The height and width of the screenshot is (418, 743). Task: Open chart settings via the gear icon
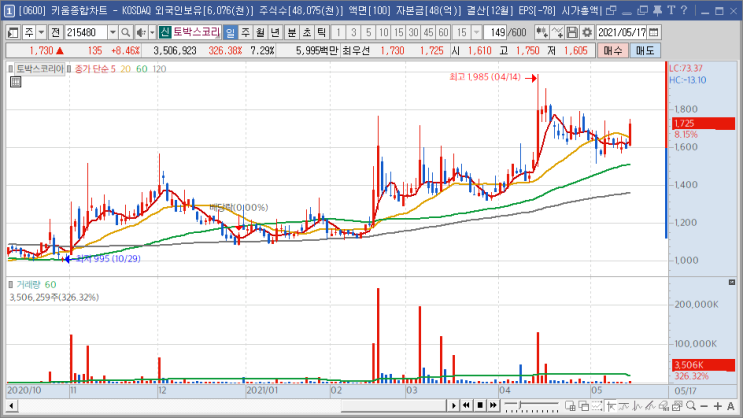[x=587, y=32]
